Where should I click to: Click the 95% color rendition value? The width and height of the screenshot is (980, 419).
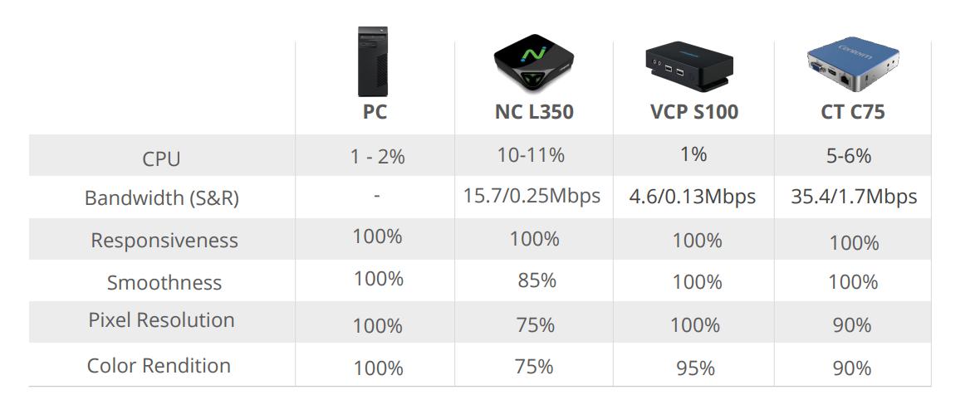click(696, 368)
